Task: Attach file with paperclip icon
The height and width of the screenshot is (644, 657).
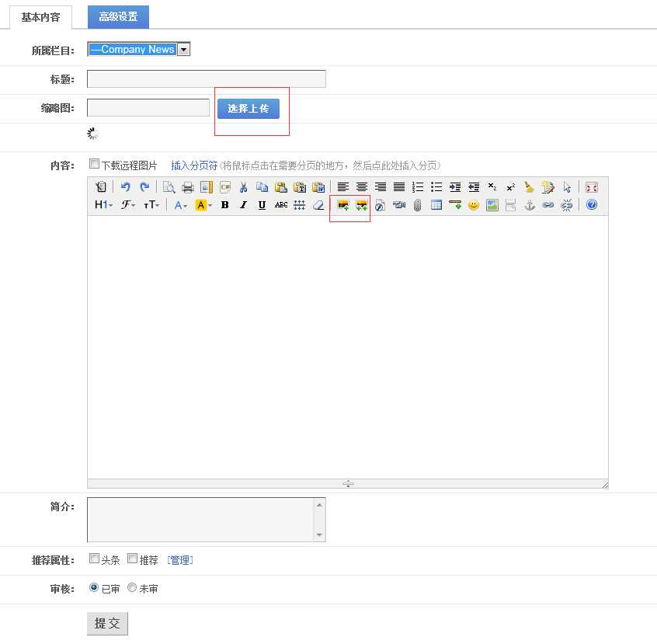Action: click(418, 205)
